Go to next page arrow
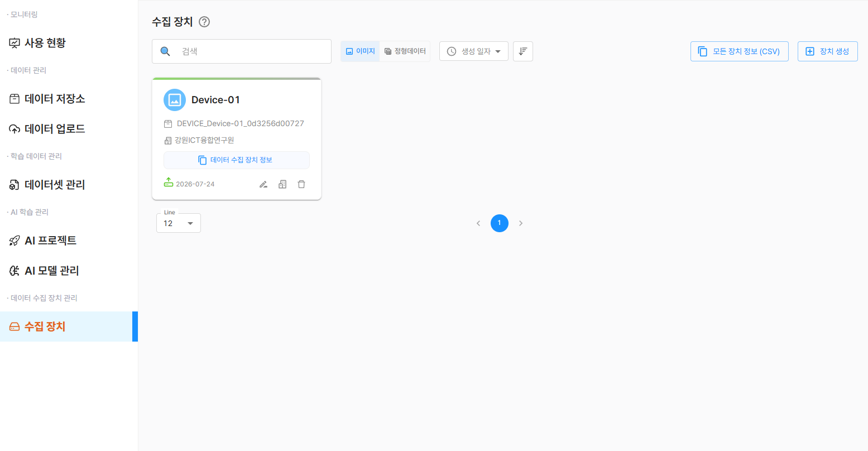The height and width of the screenshot is (451, 868). pyautogui.click(x=521, y=223)
